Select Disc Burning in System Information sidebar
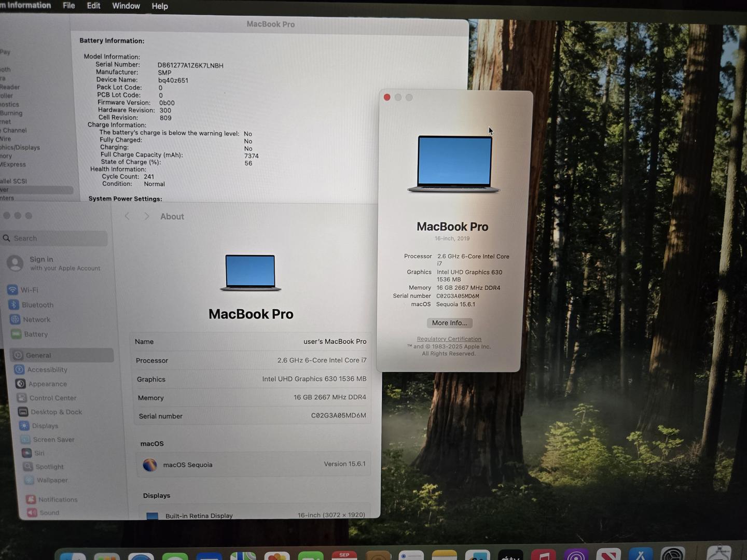This screenshot has width=747, height=560. tap(11, 113)
